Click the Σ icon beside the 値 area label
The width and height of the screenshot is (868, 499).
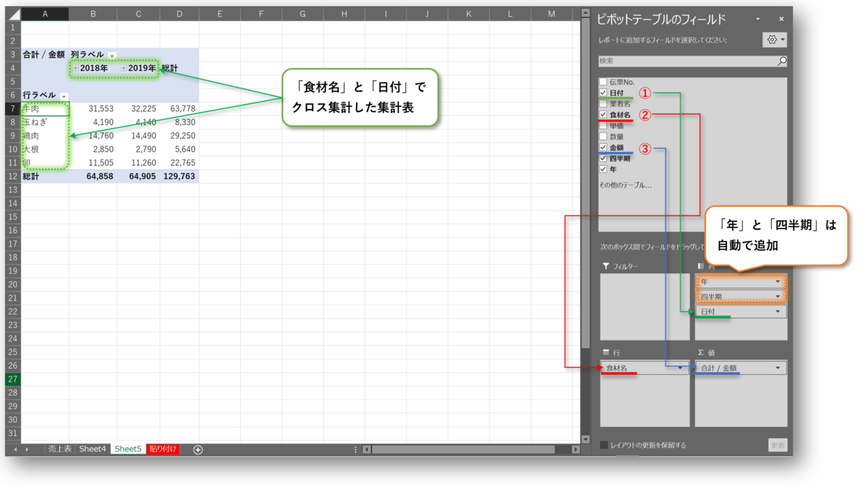tap(700, 351)
